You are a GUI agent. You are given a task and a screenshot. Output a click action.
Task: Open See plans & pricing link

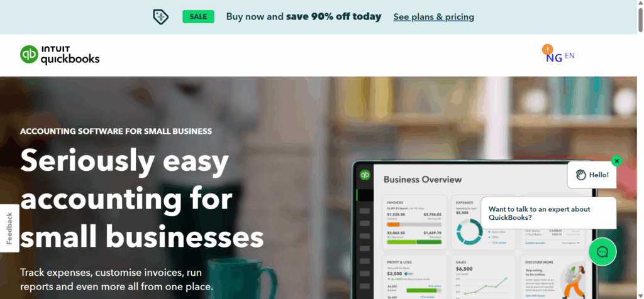[x=434, y=17]
